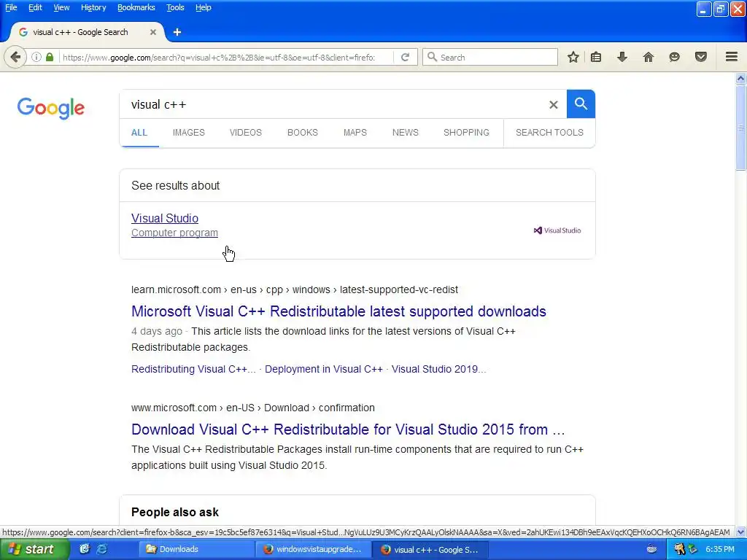Expand SEARCH TOOLS options
This screenshot has width=747, height=560.
(549, 133)
